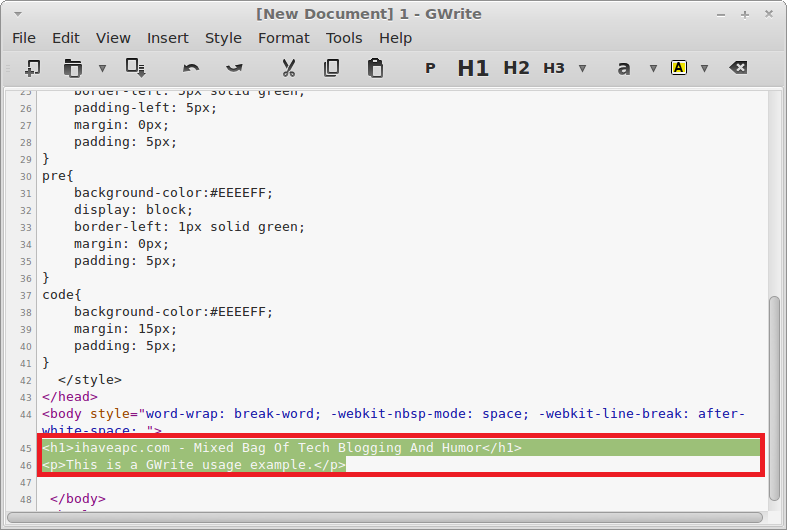Click the New document toolbar icon
This screenshot has width=787, height=530.
pos(33,68)
